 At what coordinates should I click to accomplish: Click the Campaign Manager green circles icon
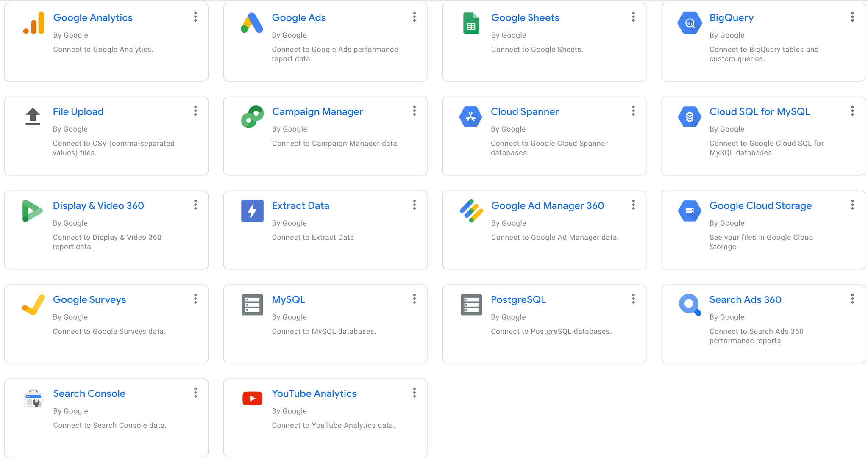252,117
